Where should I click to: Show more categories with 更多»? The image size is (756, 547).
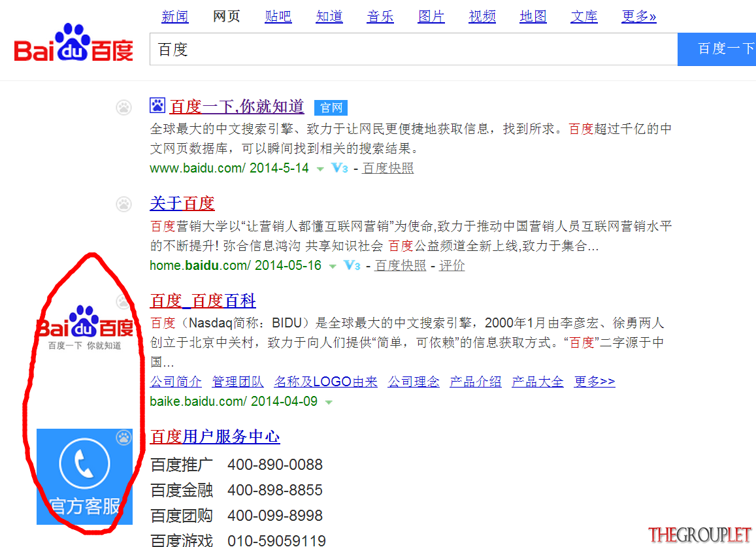pos(639,16)
